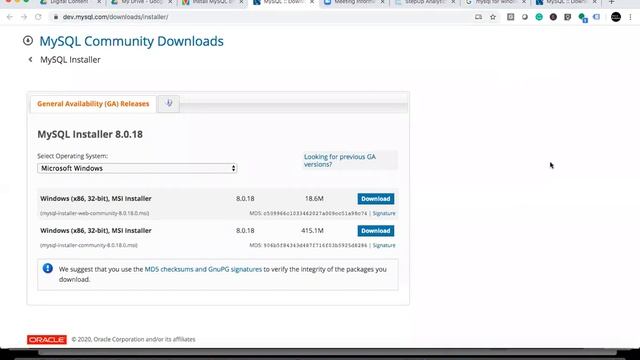
Task: Click the address bar URL dev.mysql.com/downloads/installer/
Action: 116,17
